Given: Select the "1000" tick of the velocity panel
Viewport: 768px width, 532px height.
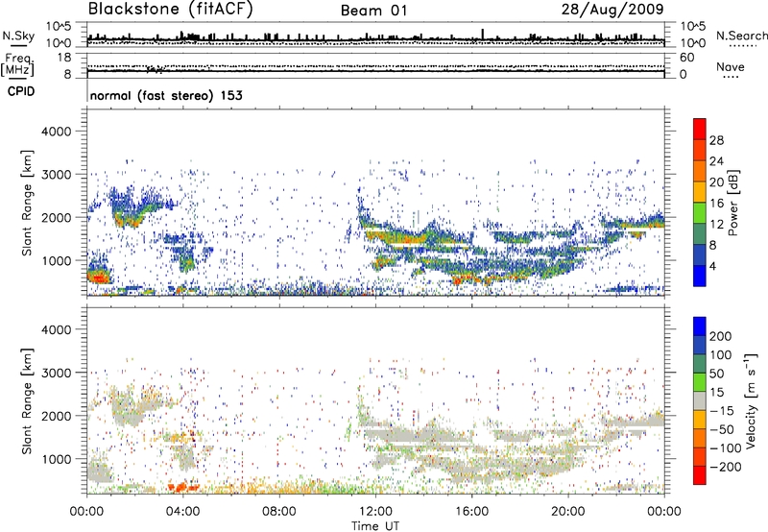Looking at the screenshot, I should coord(57,459).
